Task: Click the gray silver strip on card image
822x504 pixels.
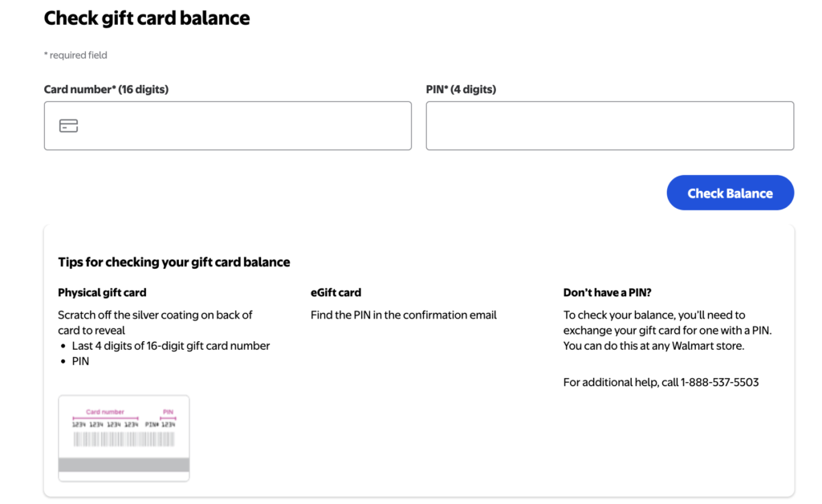Action: pos(124,465)
